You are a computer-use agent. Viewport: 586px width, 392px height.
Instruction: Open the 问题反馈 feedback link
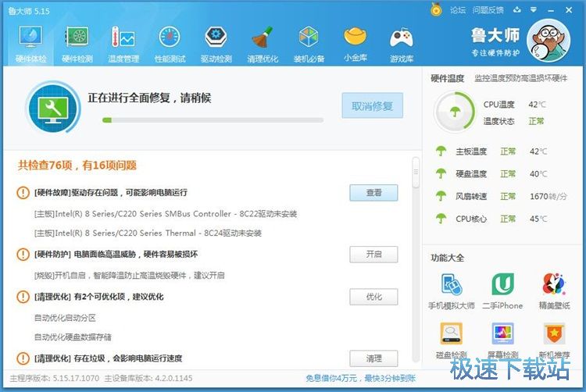(x=488, y=10)
